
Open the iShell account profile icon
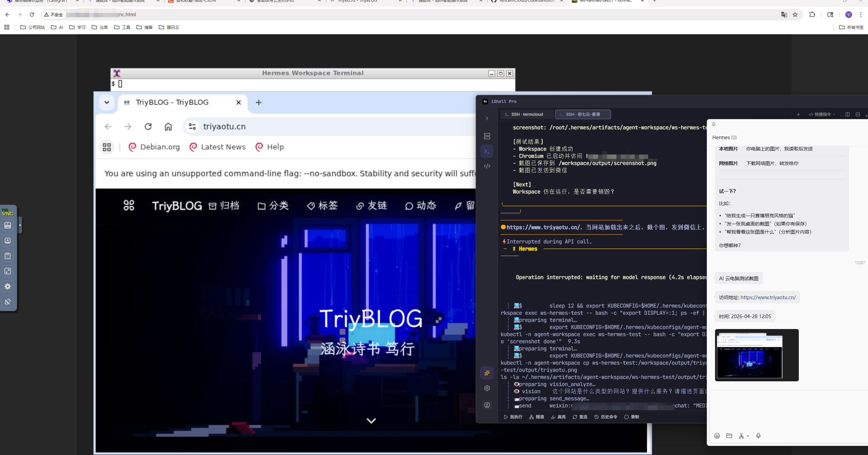[487, 405]
